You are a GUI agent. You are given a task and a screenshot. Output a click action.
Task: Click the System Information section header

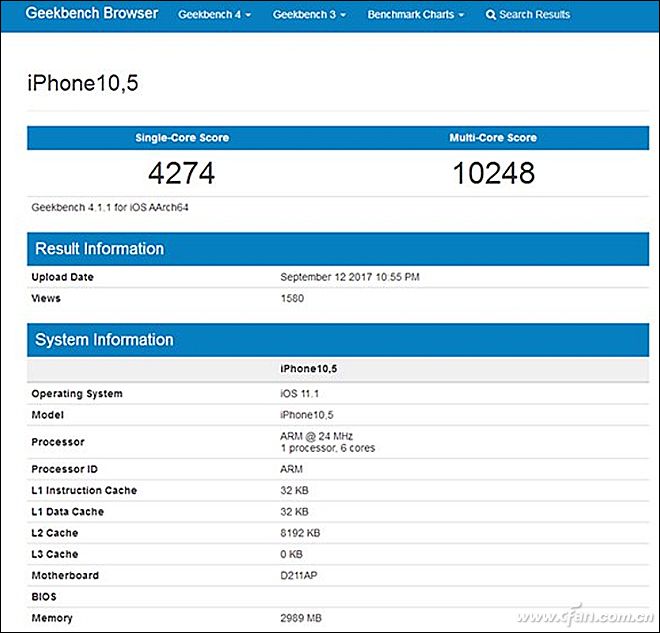(338, 340)
